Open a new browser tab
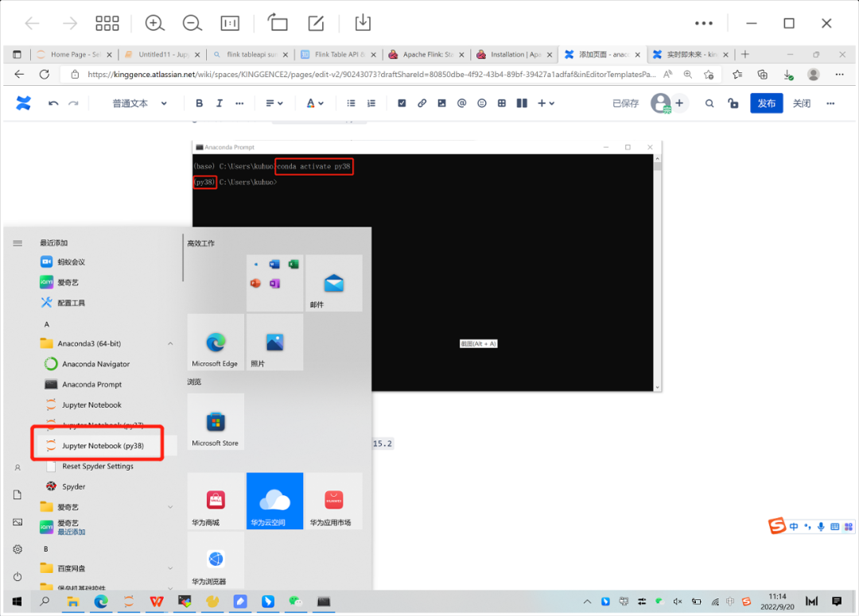859x616 pixels. [745, 54]
